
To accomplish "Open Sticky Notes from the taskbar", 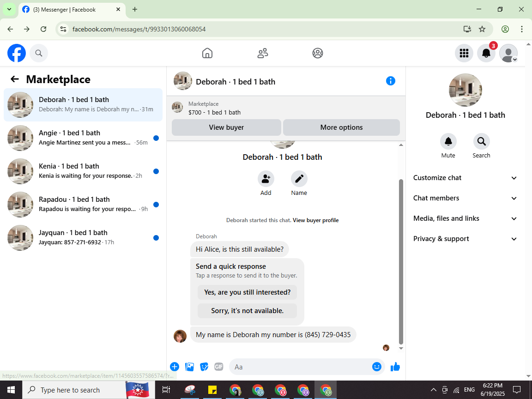I will [212, 390].
